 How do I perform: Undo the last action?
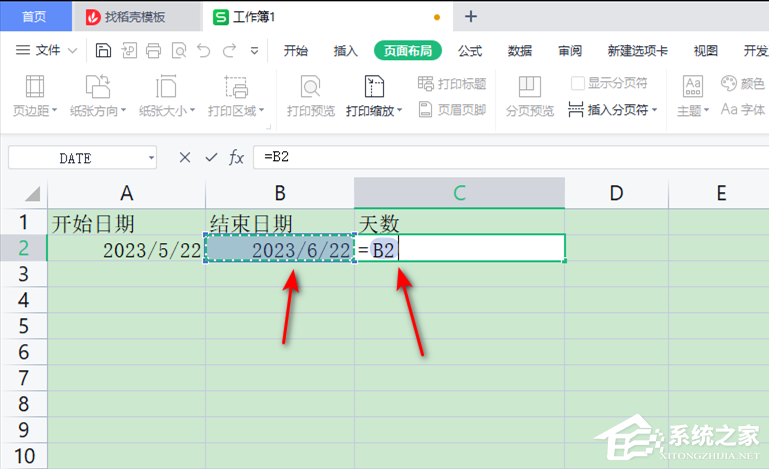[x=204, y=51]
